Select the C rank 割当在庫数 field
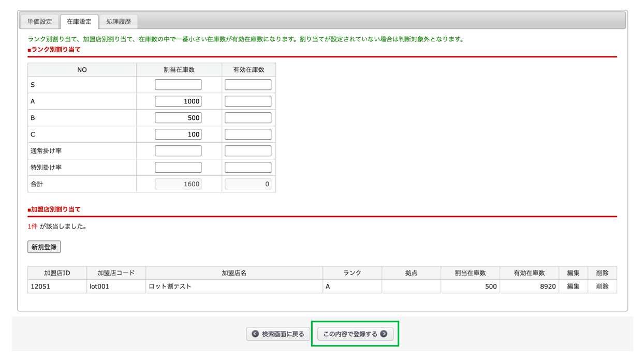Screen dimensions: 644x362 click(178, 134)
